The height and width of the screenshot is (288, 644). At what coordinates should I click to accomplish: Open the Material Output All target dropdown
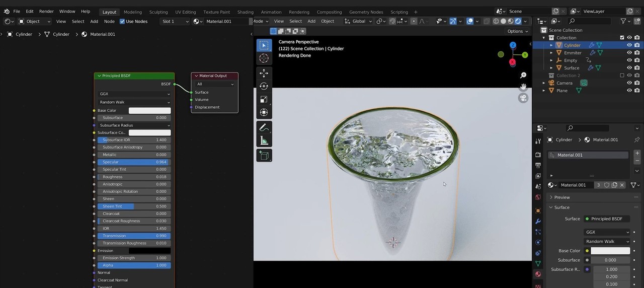coord(215,84)
